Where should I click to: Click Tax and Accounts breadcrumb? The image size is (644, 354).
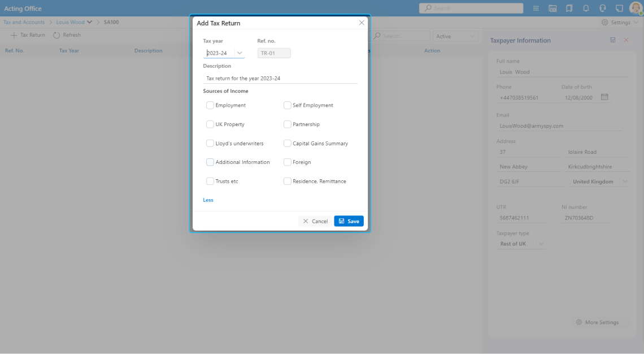24,22
